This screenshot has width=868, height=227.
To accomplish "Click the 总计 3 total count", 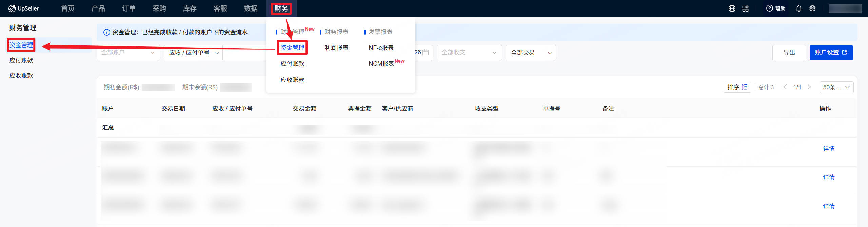I will 766,87.
